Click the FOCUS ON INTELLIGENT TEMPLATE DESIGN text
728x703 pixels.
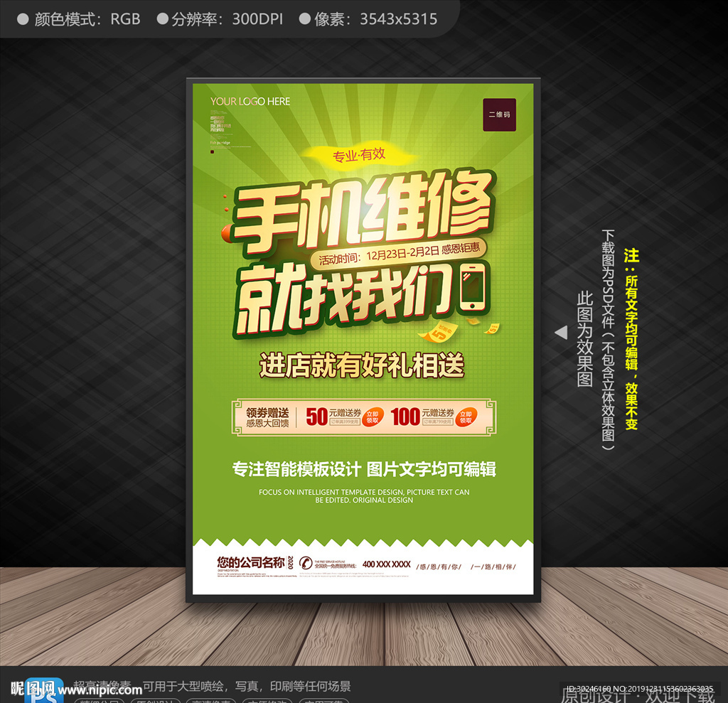(x=364, y=496)
